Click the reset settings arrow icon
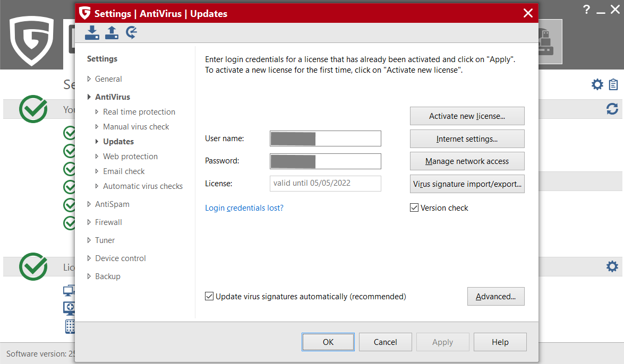 pyautogui.click(x=131, y=32)
